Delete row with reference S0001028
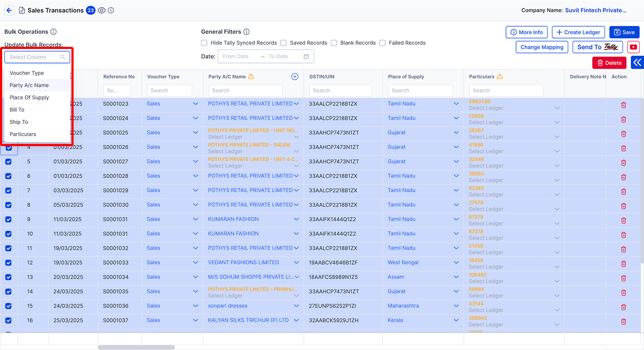Screen dimensions: 644x350 (623, 177)
